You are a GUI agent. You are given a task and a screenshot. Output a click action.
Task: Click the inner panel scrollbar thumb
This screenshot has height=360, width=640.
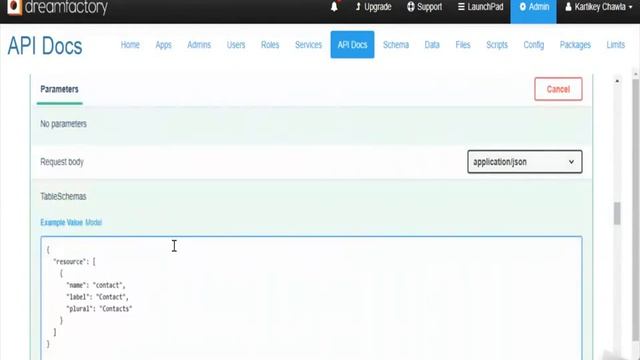point(617,213)
